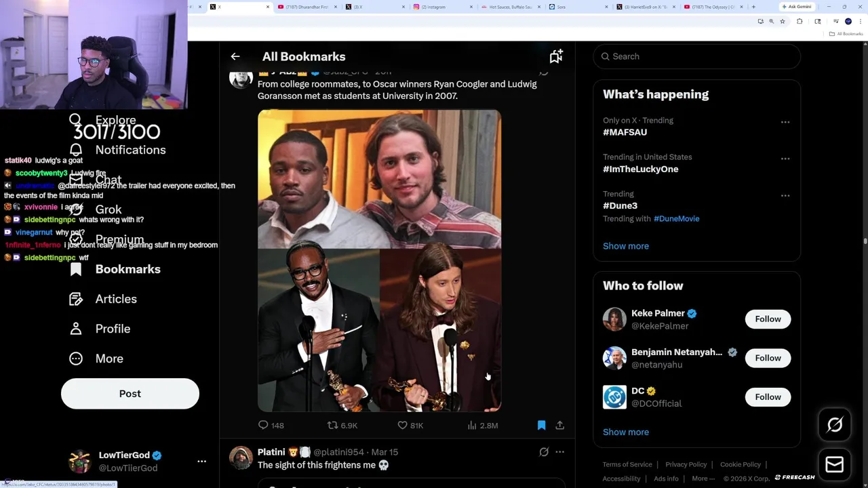Viewport: 868px width, 488px height.
Task: Open the #Dune3 trend
Action: coord(620,205)
